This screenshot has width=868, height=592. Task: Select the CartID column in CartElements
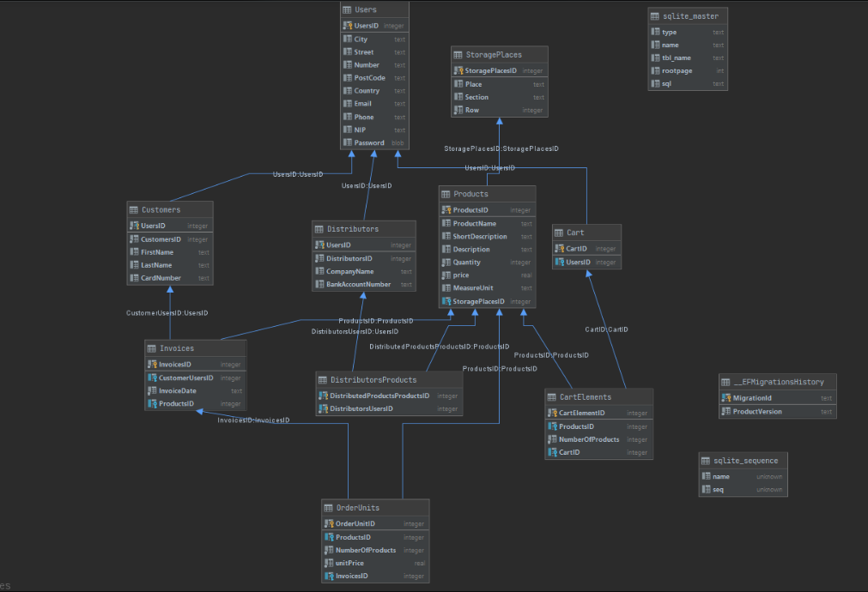[x=598, y=452]
